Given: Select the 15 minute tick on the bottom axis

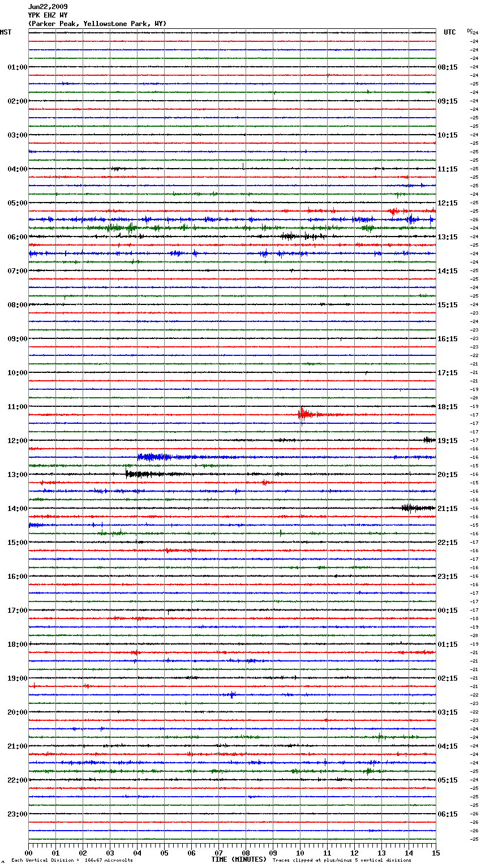Looking at the screenshot, I should tap(436, 853).
